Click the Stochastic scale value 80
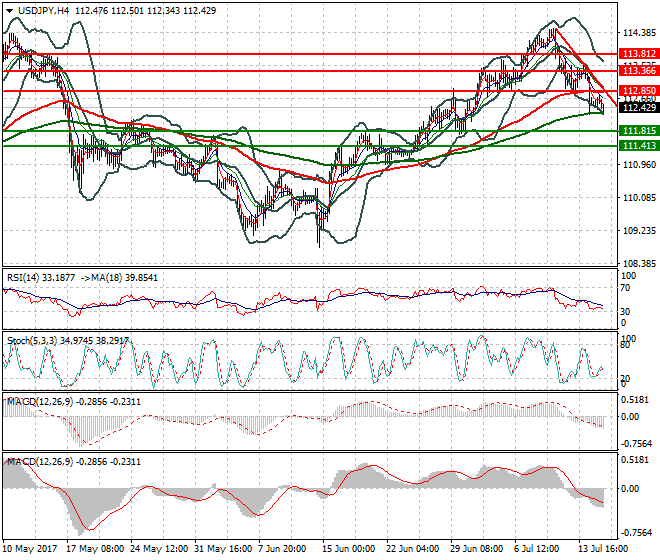This screenshot has width=660, height=560. (625, 345)
